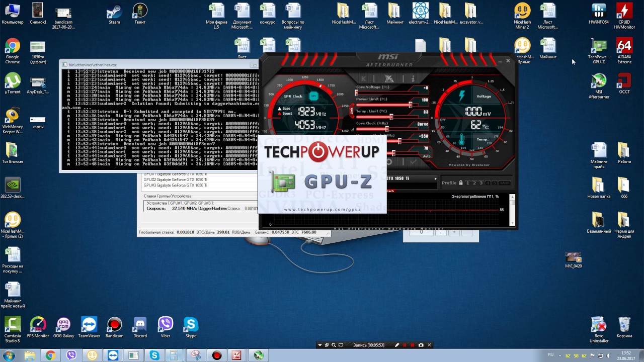
Task: Open the HWiNFO64 desktop icon
Action: (x=599, y=14)
